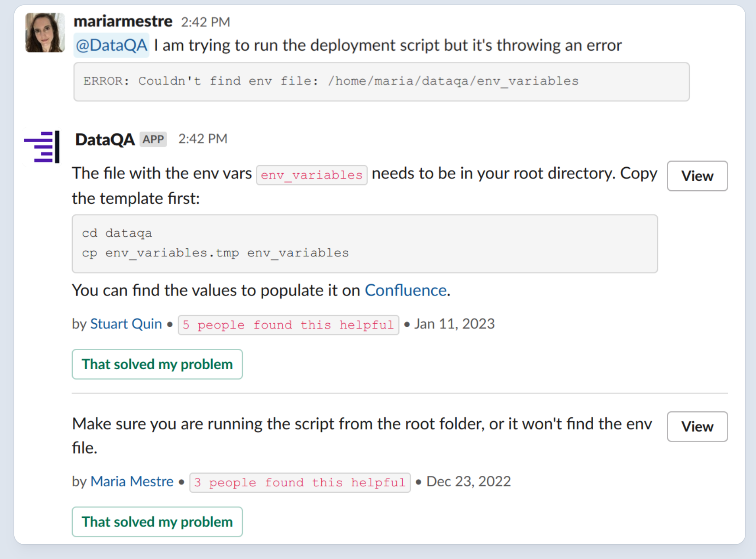The image size is (756, 559).
Task: Click the @DataQA mention in the message
Action: point(111,45)
